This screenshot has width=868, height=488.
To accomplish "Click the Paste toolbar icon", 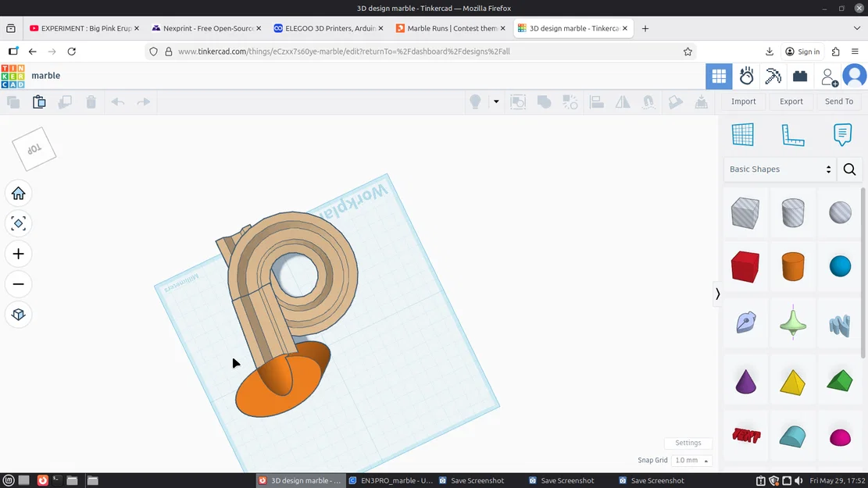I will point(39,102).
